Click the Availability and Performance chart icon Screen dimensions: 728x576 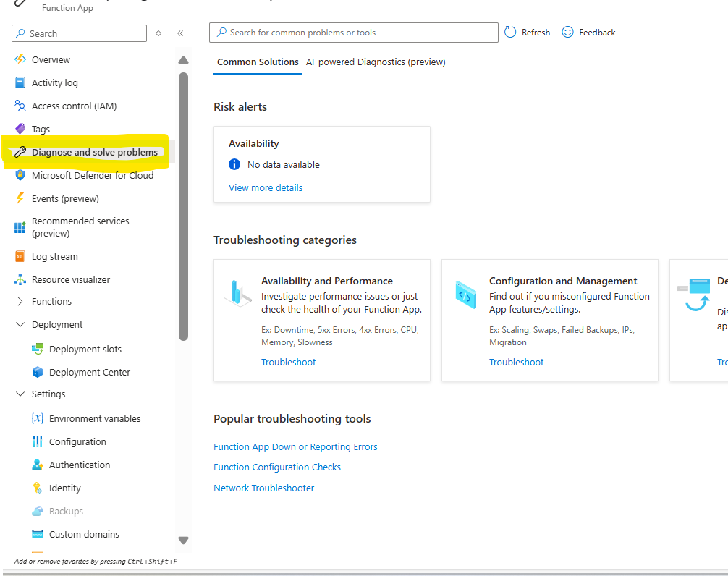237,293
